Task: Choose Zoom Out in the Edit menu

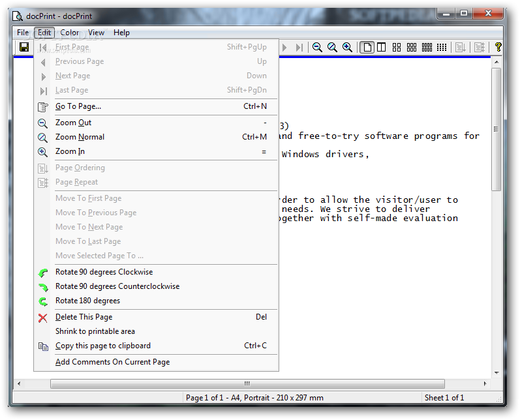Action: (156, 123)
